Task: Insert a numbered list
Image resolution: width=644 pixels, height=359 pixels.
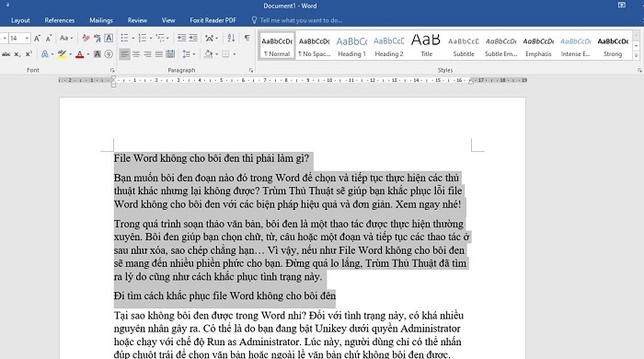Action: pyautogui.click(x=142, y=38)
